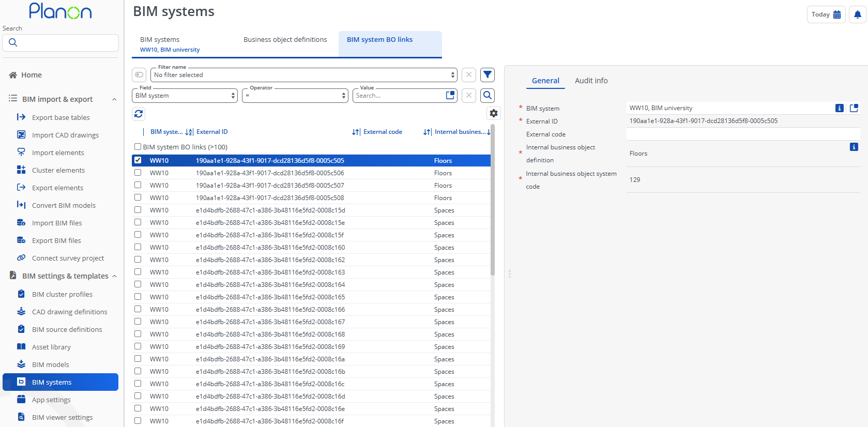The image size is (868, 427).
Task: Clear the selected filter with the X button
Action: click(469, 75)
